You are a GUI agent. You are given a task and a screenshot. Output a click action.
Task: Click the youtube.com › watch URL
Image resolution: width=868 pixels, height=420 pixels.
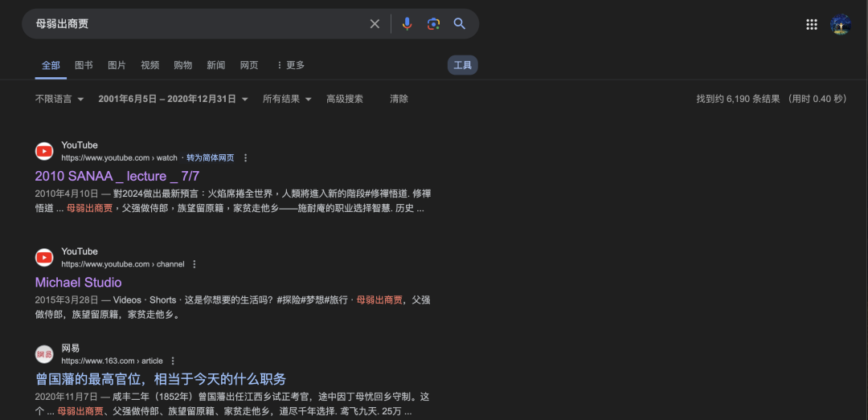pos(119,157)
